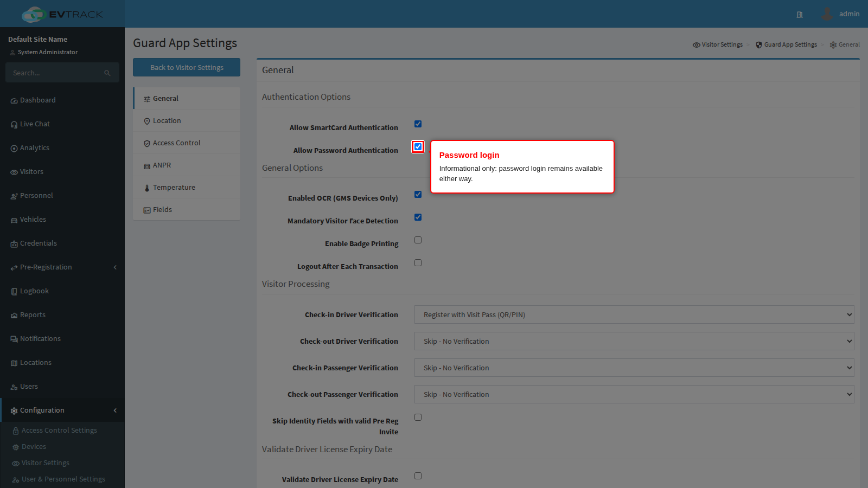868x488 pixels.
Task: Click the Credentials badge icon
Action: pos(14,244)
